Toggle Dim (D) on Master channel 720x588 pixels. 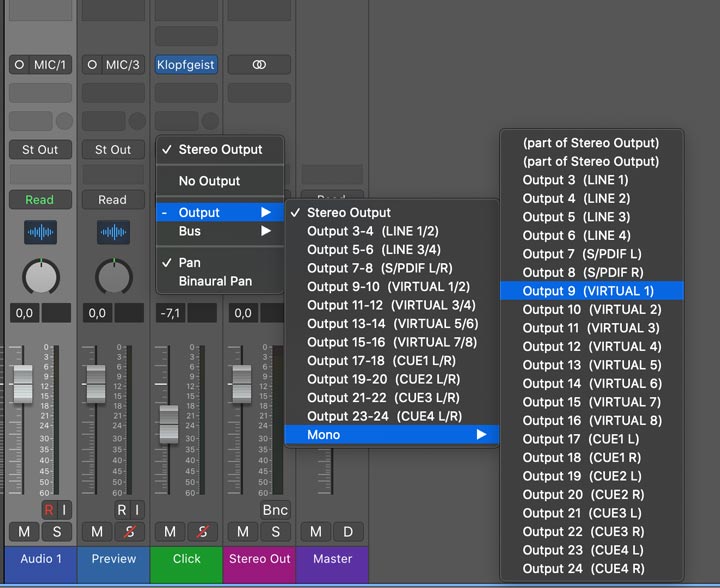(348, 532)
